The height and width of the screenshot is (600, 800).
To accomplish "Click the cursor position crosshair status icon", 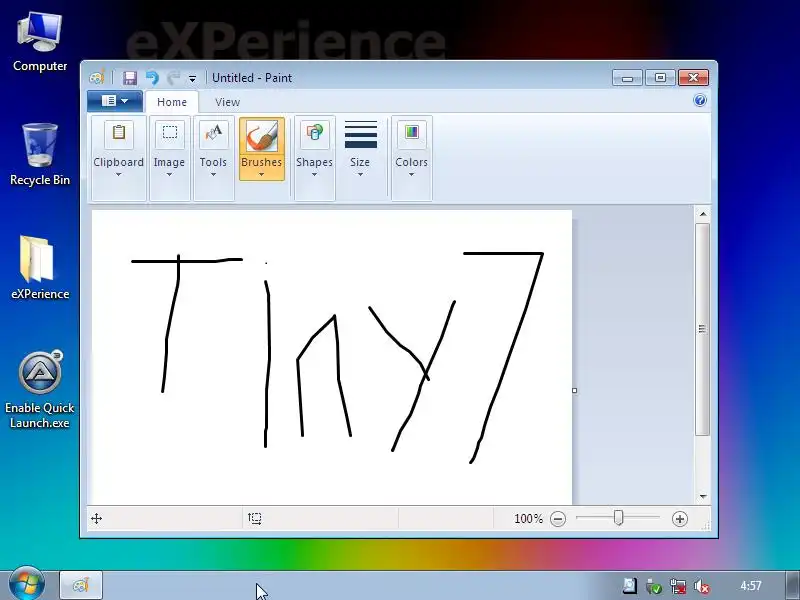I will 96,519.
